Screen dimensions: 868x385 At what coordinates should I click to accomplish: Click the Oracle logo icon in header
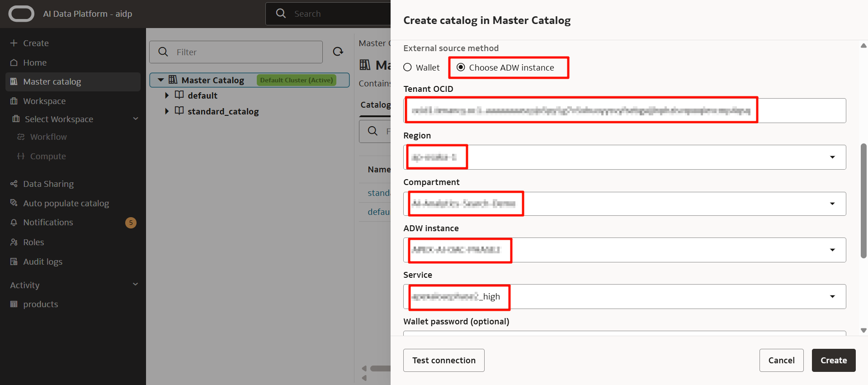click(21, 14)
